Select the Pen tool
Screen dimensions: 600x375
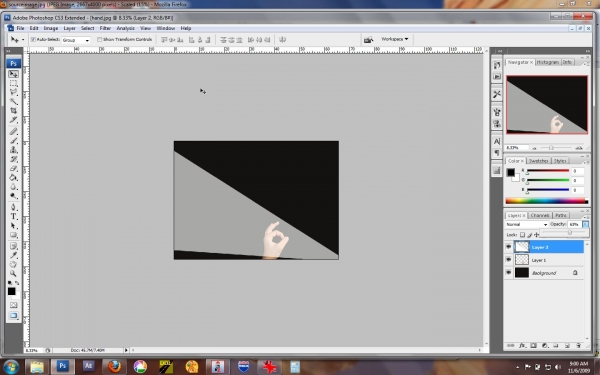[13, 207]
